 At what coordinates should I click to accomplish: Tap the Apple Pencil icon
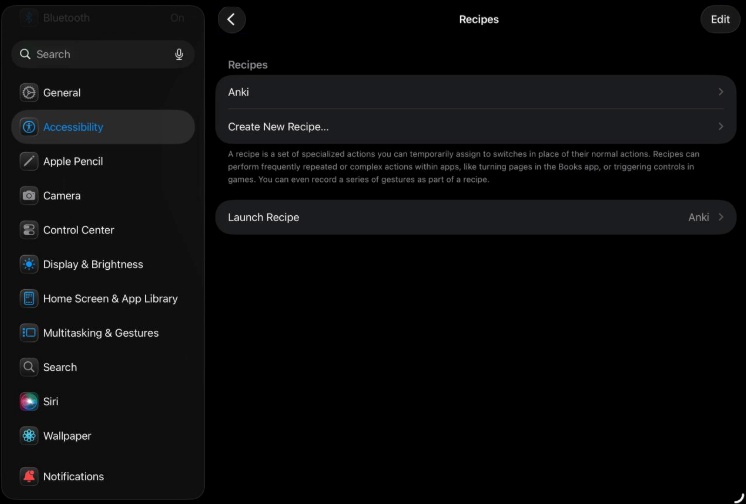coord(29,161)
